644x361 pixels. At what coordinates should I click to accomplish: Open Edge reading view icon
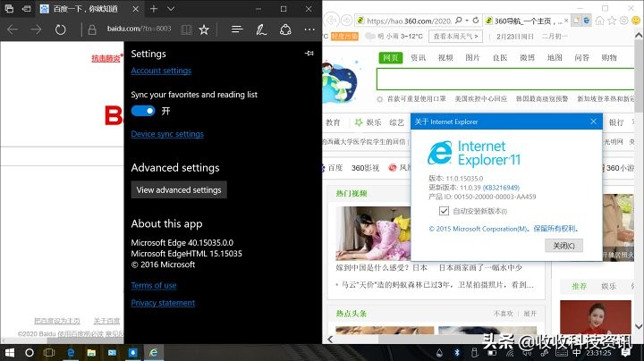coord(186,29)
